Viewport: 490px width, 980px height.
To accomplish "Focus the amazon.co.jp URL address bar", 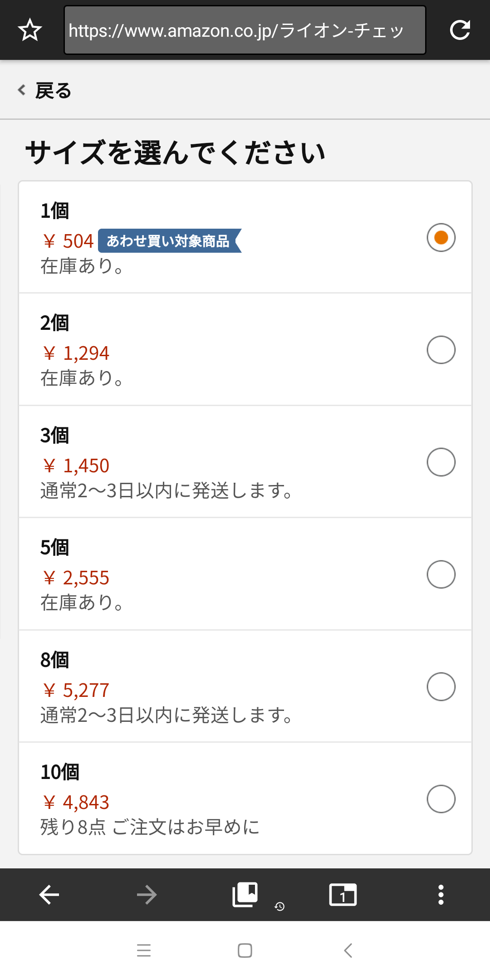I will point(245,30).
